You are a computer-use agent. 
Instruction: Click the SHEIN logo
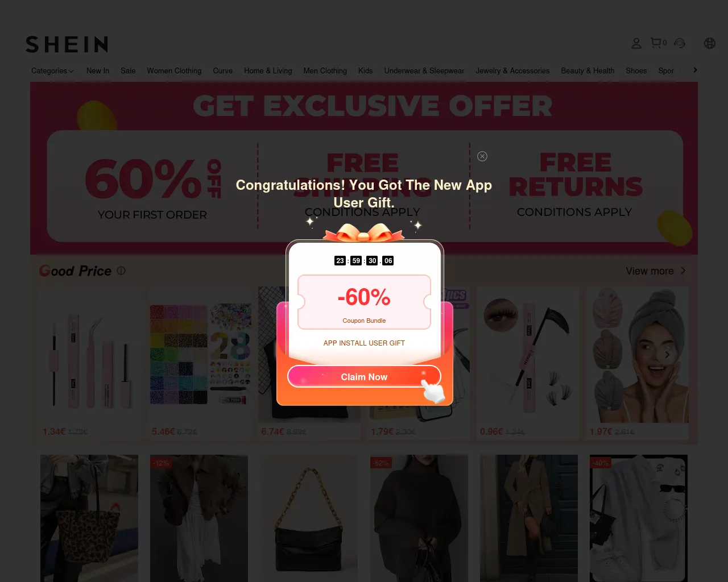pos(67,44)
